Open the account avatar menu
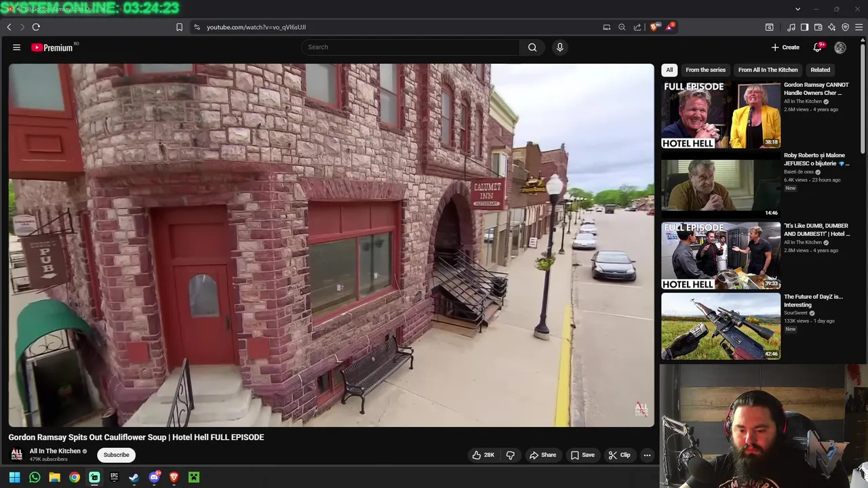 click(840, 47)
